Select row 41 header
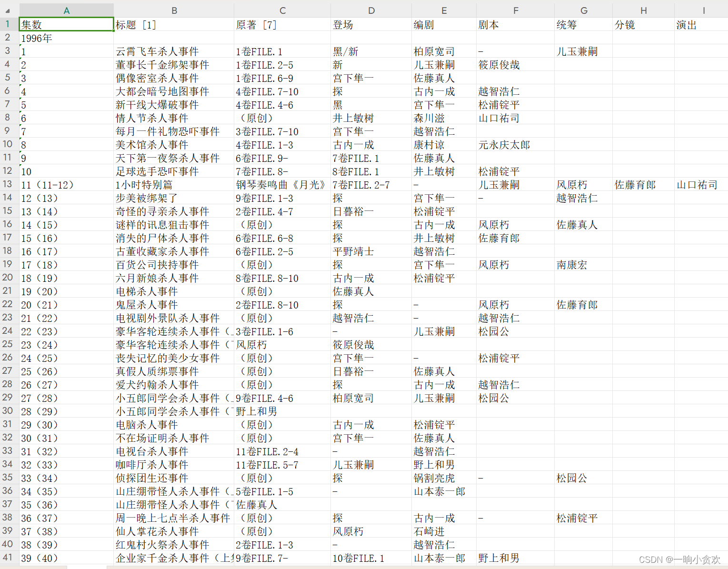 [x=10, y=558]
